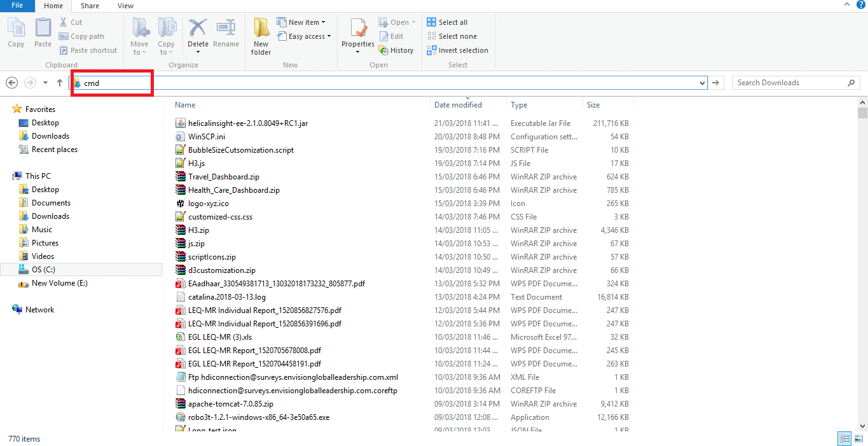Screen dimensions: 868x446
Task: Expand the address bar history dropdown
Action: tap(702, 83)
